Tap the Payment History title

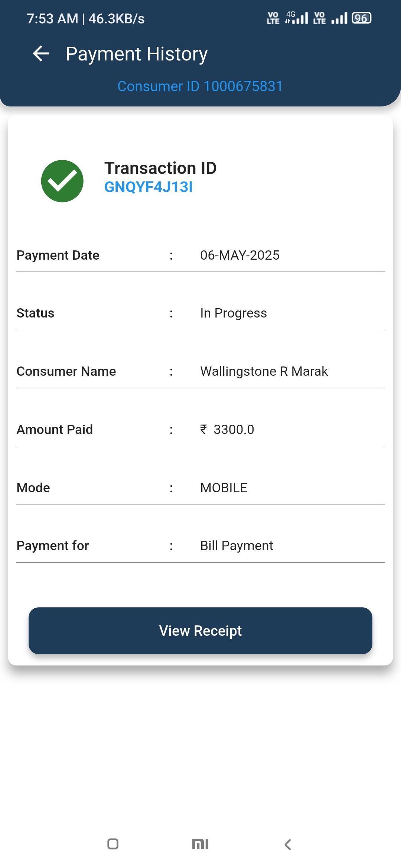click(x=137, y=54)
